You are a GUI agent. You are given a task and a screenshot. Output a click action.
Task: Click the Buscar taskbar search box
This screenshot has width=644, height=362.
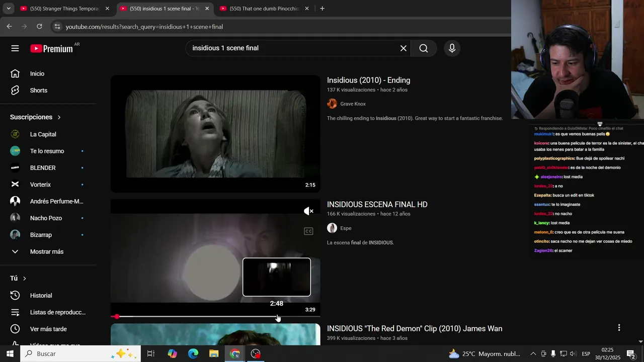80,354
